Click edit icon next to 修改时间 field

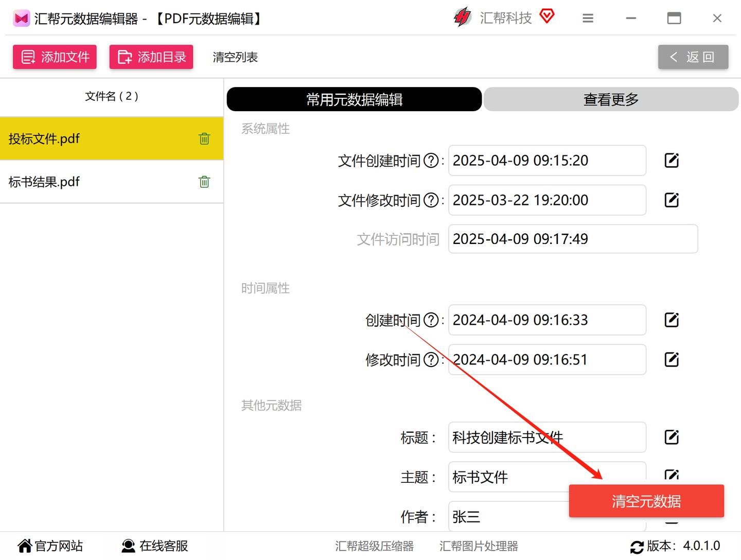[x=672, y=360]
